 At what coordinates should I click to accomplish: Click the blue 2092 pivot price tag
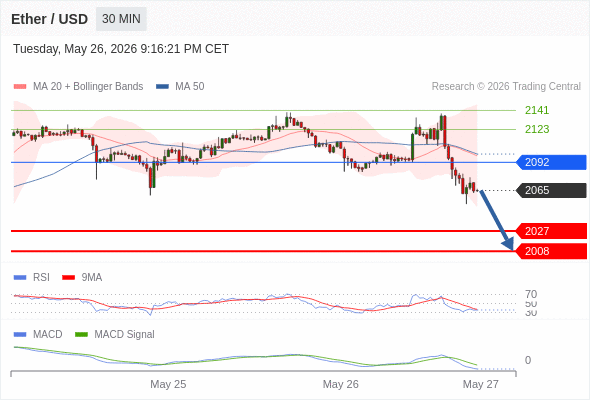(551, 162)
